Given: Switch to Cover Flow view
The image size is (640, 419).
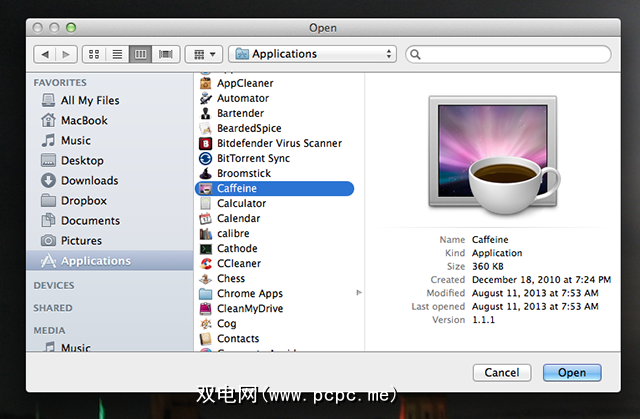Looking at the screenshot, I should pos(166,54).
